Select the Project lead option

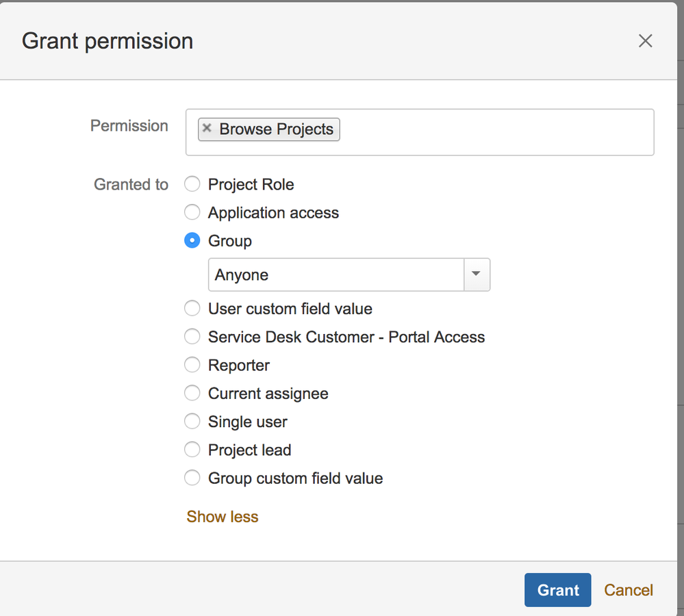(x=192, y=450)
